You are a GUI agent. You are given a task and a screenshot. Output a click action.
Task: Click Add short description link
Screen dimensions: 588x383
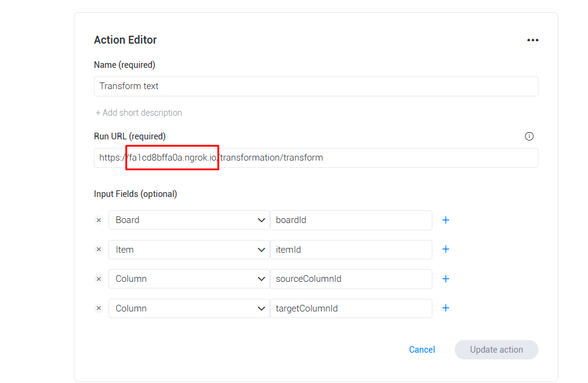[x=139, y=113]
